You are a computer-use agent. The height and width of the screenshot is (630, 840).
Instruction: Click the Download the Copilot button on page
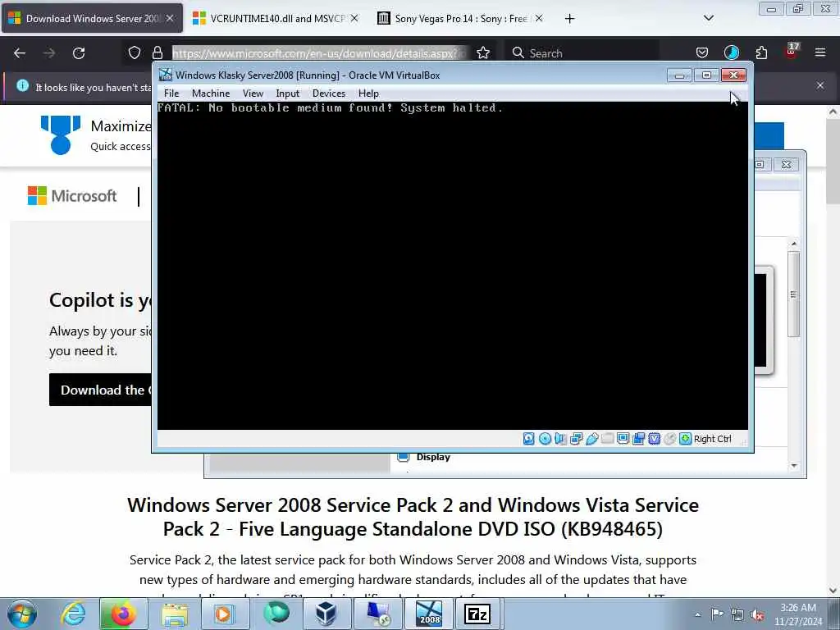point(100,390)
